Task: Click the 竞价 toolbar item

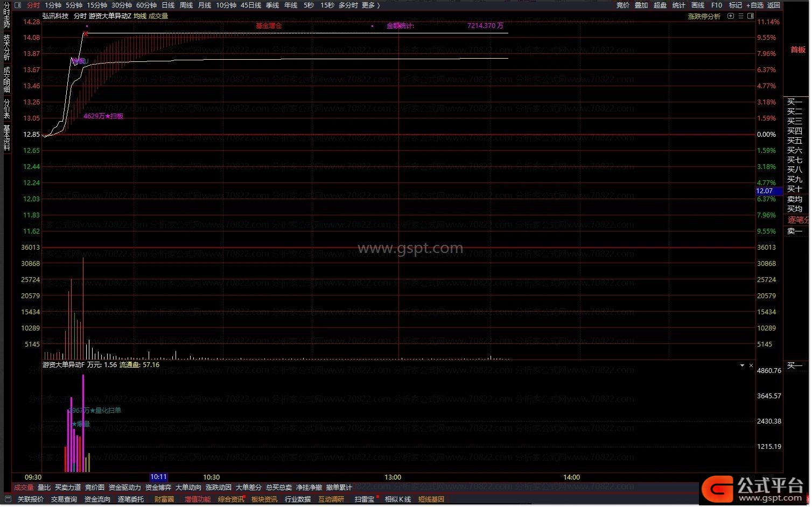Action: [622, 5]
